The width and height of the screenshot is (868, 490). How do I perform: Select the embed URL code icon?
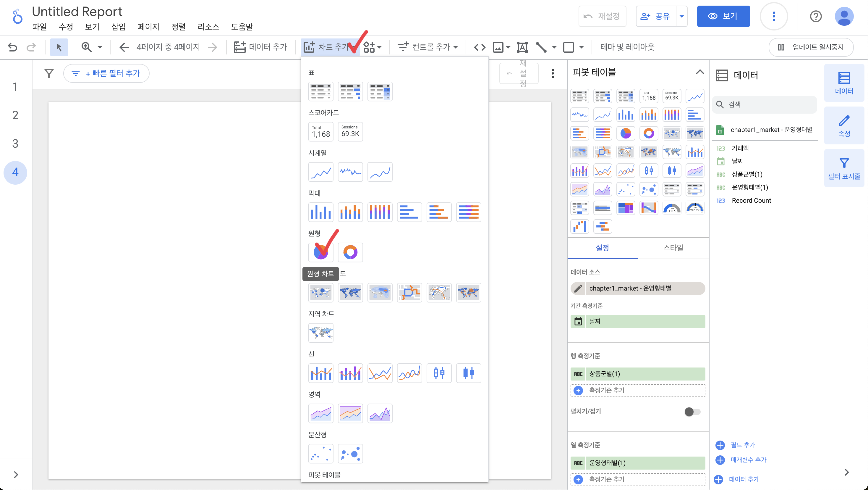(x=480, y=47)
